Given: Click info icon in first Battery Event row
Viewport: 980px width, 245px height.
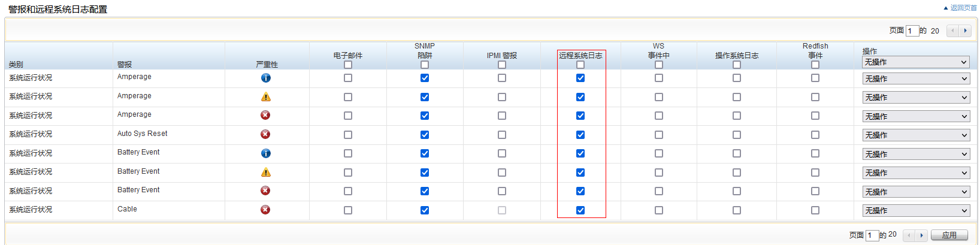Looking at the screenshot, I should [266, 153].
